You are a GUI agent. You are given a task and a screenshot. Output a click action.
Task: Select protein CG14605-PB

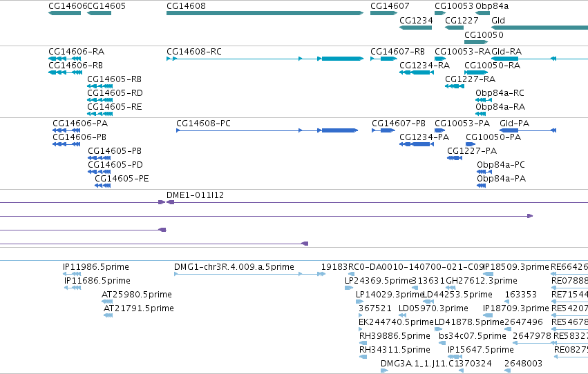(99, 158)
